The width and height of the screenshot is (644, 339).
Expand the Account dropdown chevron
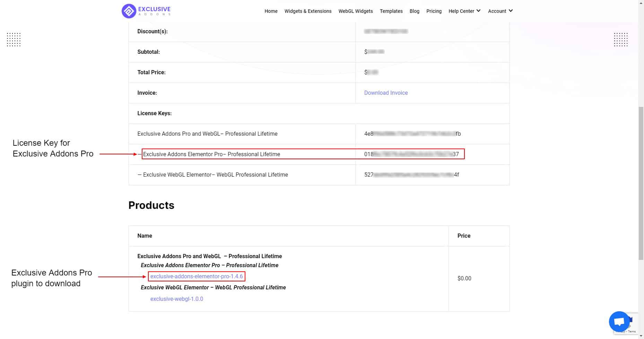(511, 11)
